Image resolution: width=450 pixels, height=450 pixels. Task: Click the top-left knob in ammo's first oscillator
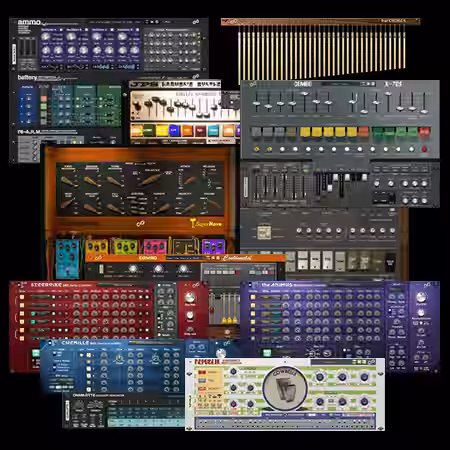click(46, 37)
